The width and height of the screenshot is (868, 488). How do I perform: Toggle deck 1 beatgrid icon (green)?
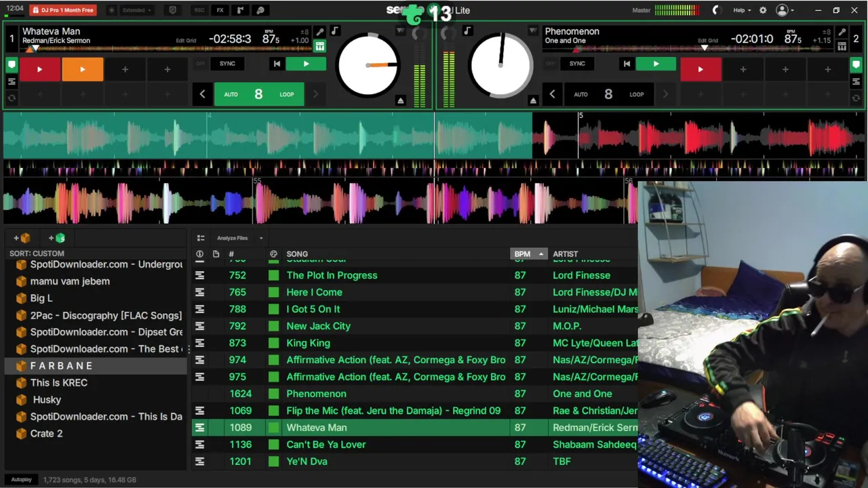(320, 46)
